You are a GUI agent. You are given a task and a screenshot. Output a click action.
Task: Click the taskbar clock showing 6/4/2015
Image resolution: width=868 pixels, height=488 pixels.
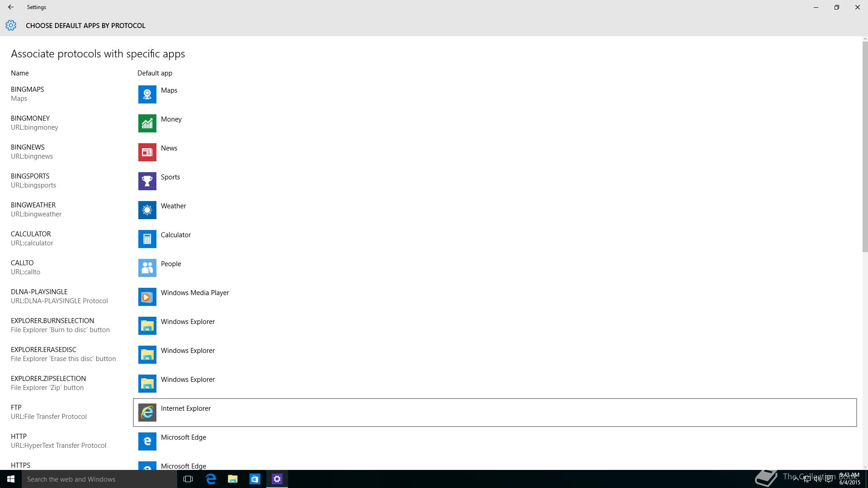click(849, 479)
